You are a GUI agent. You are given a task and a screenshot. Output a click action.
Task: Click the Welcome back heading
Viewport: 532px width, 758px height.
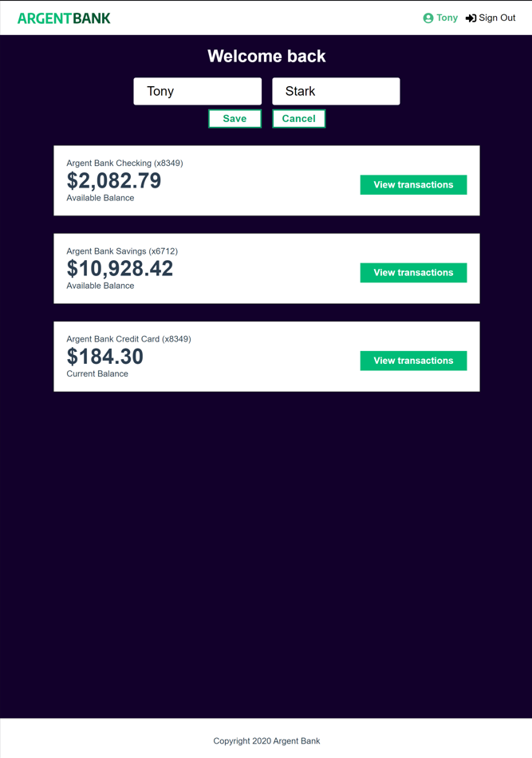pos(266,57)
